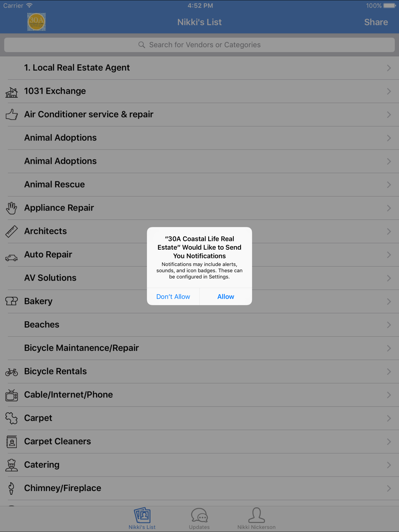Expand chevron on Local Real Estate Agent row
The image size is (399, 532).
pyautogui.click(x=389, y=68)
